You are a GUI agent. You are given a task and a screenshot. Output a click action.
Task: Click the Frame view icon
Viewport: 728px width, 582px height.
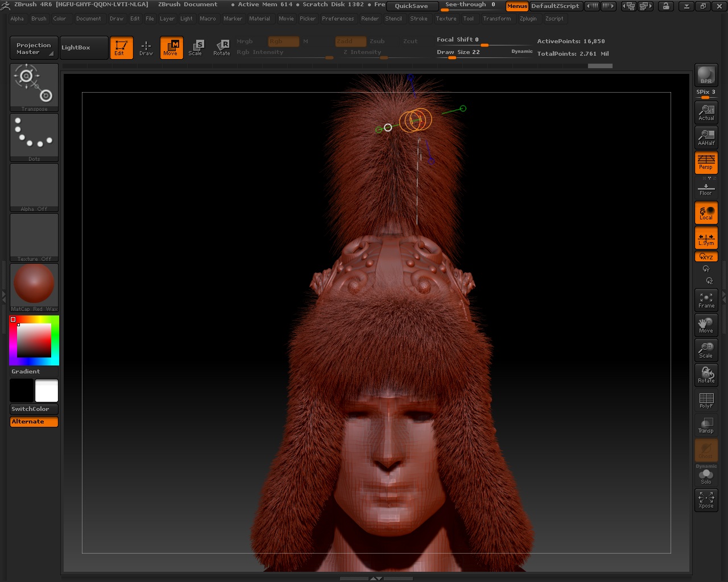[706, 300]
